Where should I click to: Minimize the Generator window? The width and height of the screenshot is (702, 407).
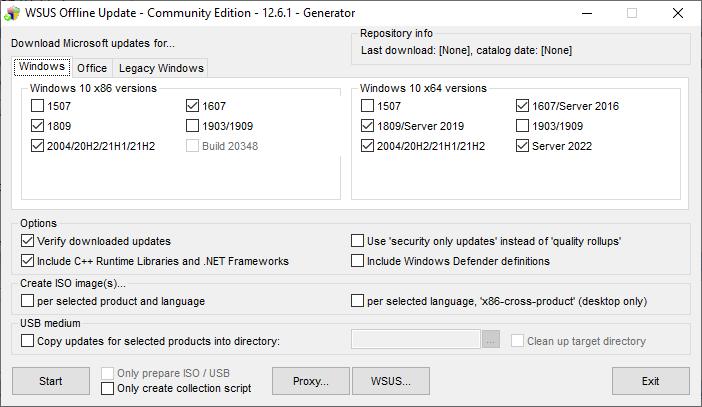pos(586,13)
